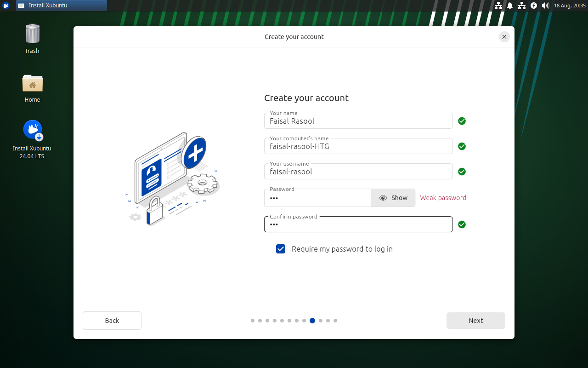588x368 pixels.
Task: Return with the Back button
Action: tap(112, 321)
